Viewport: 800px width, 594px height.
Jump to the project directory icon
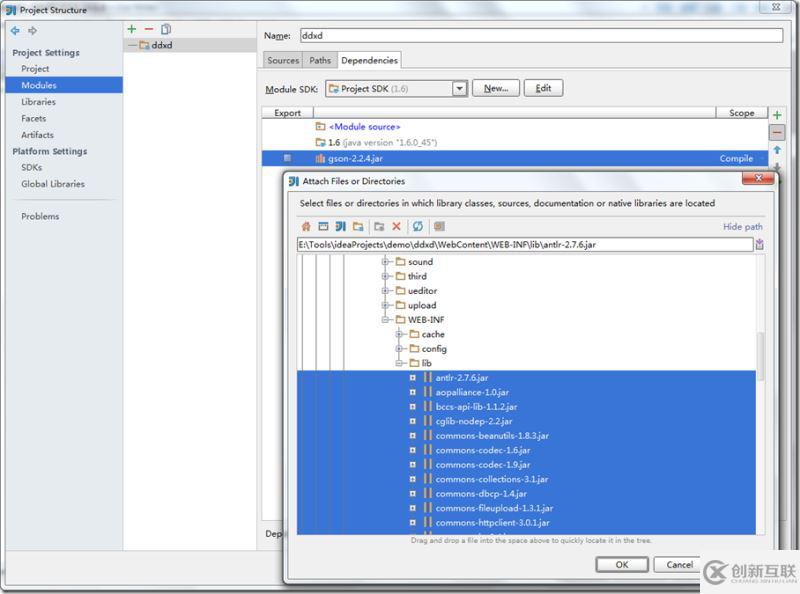[341, 227]
